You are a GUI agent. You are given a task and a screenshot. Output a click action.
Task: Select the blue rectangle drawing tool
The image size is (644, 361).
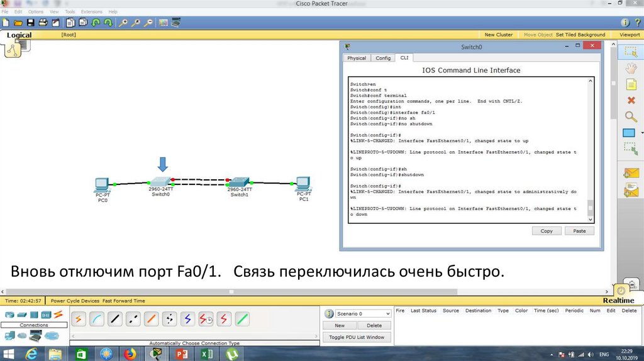tap(628, 133)
